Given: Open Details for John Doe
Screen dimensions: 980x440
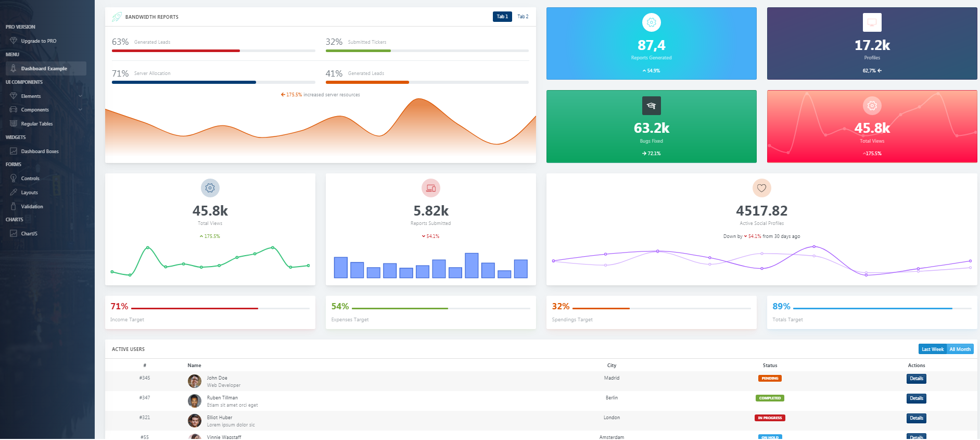Looking at the screenshot, I should (x=916, y=379).
